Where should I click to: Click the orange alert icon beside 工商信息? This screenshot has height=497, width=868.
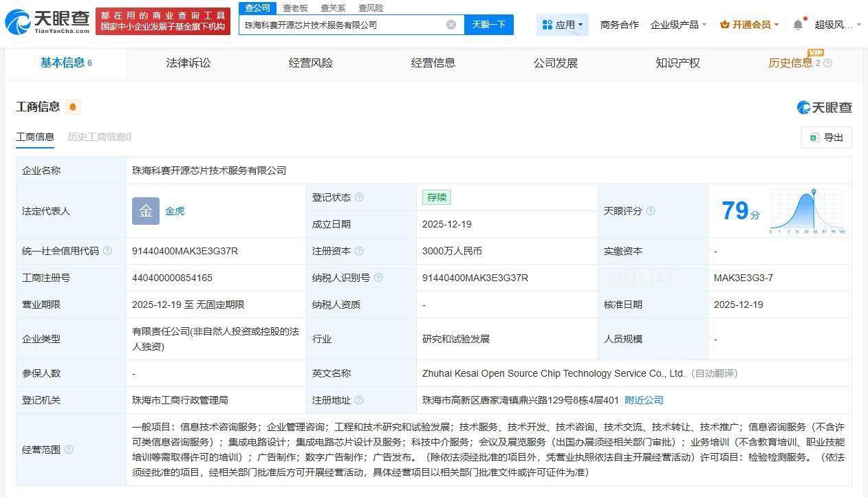pyautogui.click(x=73, y=107)
